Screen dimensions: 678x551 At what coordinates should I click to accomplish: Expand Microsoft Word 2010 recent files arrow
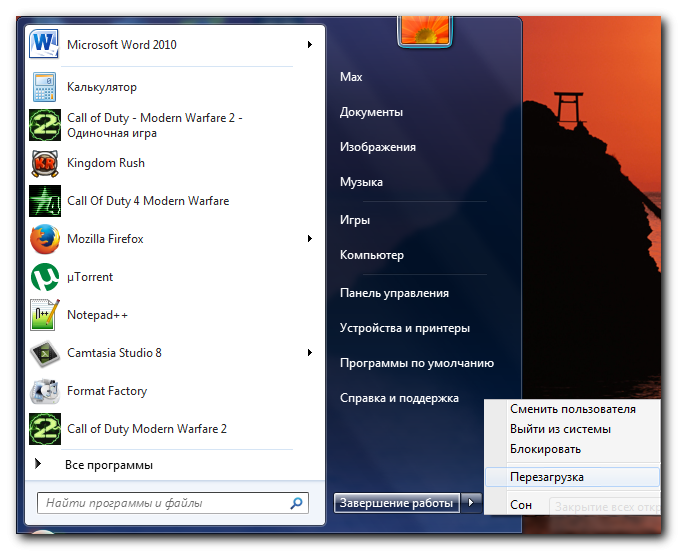click(x=310, y=45)
